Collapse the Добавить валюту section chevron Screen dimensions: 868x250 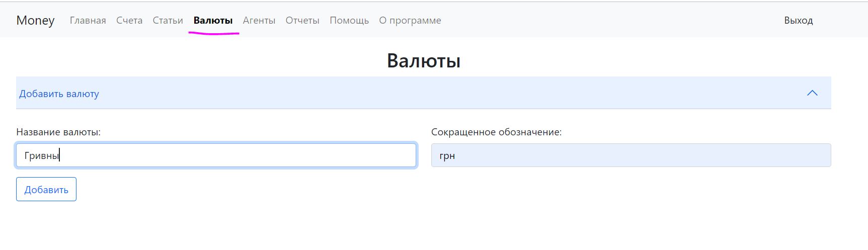812,93
